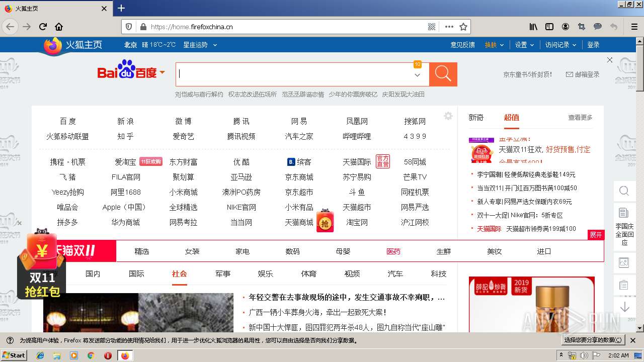Show site security padlock information
644x362 pixels.
(143, 27)
